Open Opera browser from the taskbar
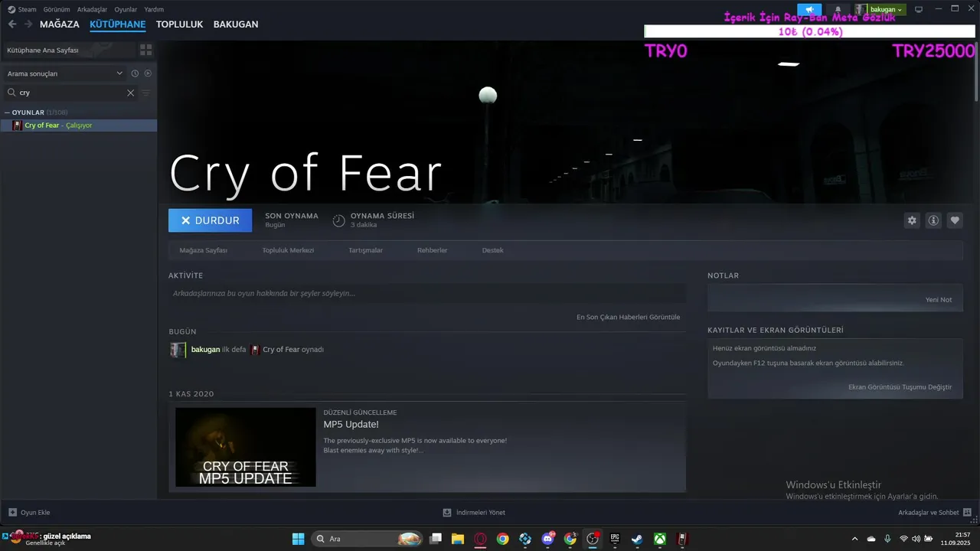Image resolution: width=980 pixels, height=551 pixels. (x=480, y=539)
